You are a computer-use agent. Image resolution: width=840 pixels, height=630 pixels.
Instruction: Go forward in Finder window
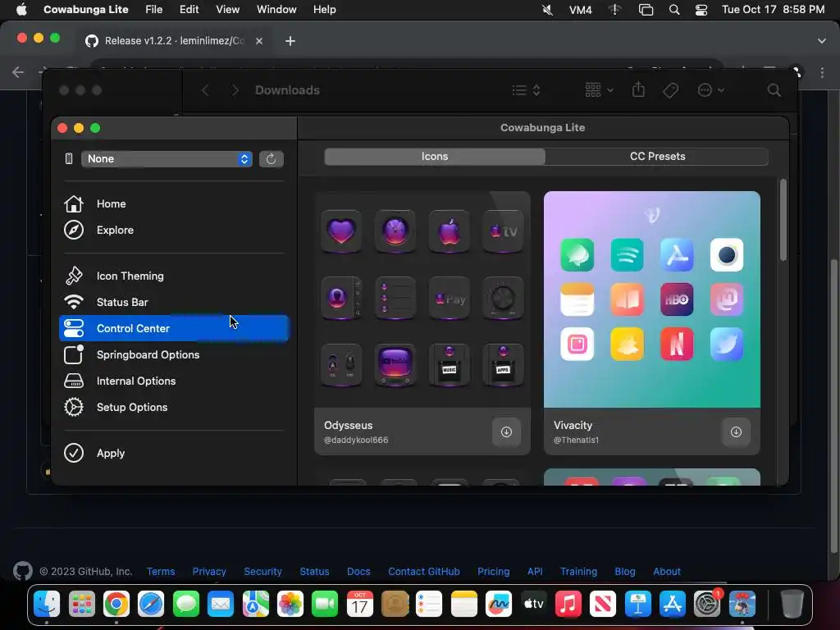click(235, 90)
